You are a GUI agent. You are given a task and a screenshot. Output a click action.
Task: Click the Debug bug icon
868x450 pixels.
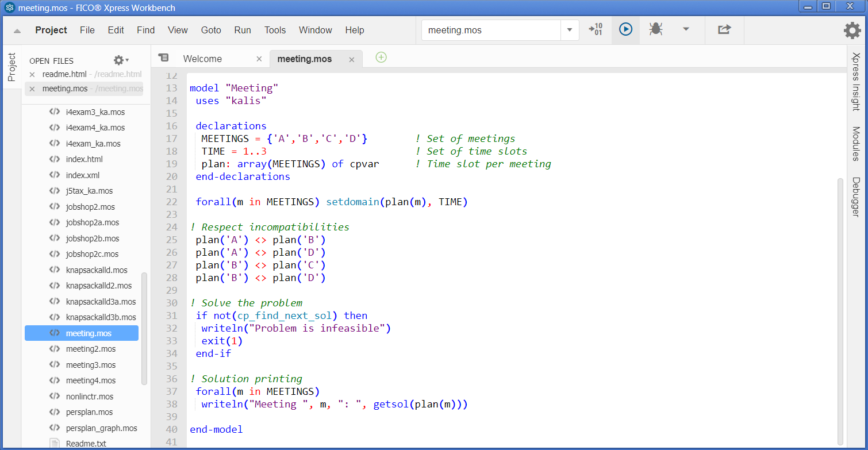(655, 29)
